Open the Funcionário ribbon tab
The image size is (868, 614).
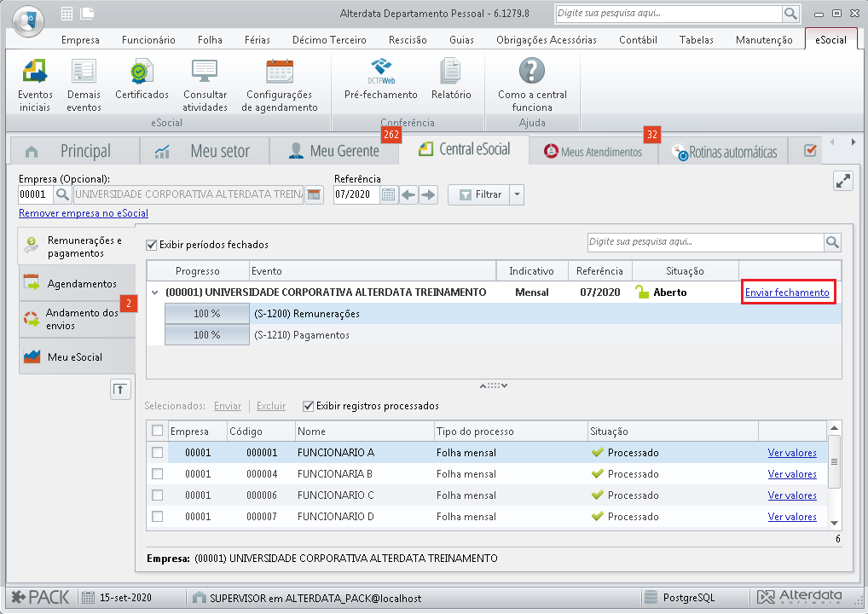click(148, 40)
